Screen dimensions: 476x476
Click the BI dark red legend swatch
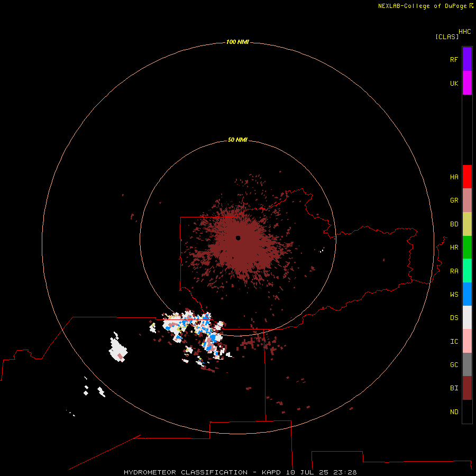[467, 388]
